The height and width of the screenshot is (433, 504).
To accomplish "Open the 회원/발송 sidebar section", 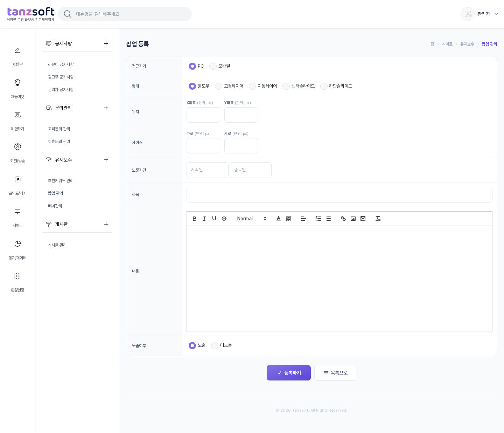I will click(17, 153).
